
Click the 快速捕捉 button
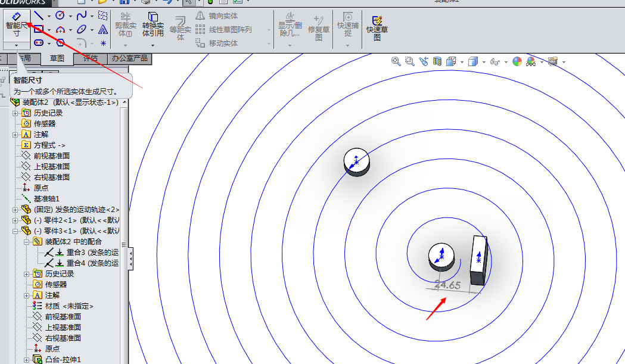pos(348,24)
